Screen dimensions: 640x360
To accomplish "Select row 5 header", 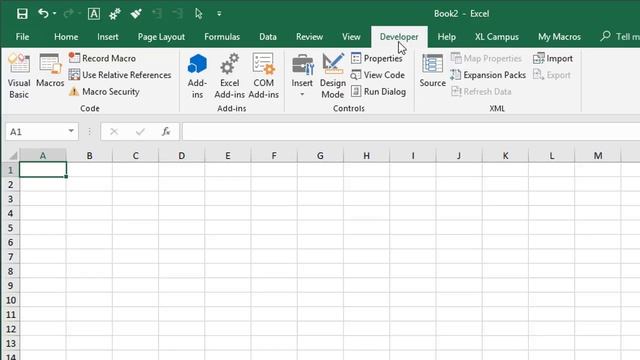I will 10,228.
